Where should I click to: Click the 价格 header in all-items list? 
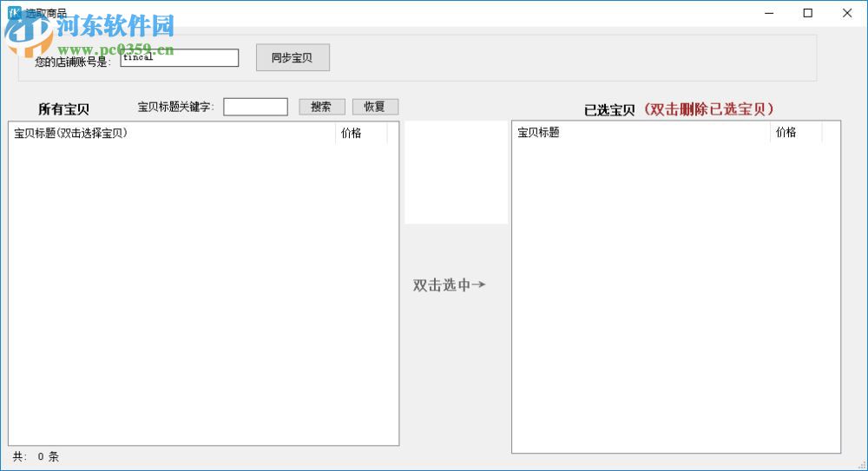click(x=361, y=134)
